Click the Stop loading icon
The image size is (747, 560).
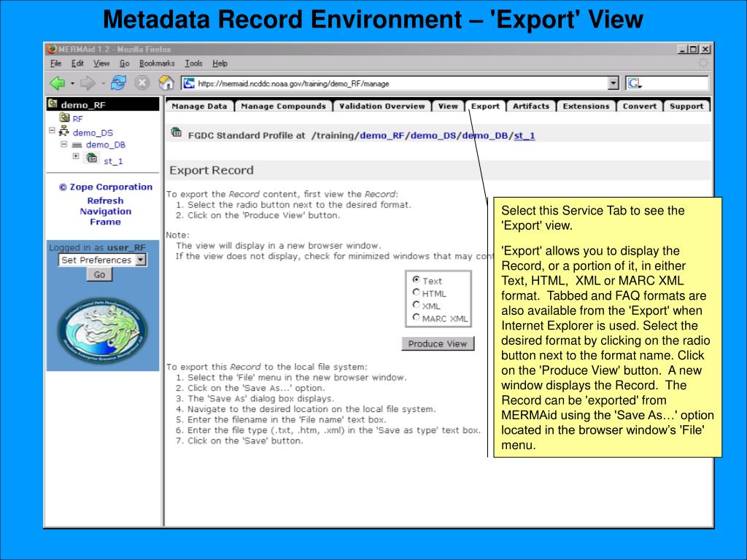tap(142, 83)
